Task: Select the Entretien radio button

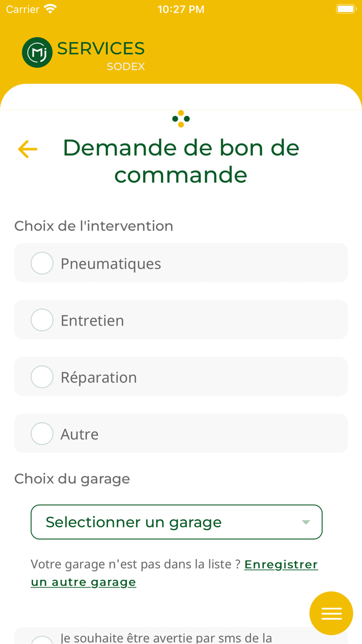Action: (42, 320)
